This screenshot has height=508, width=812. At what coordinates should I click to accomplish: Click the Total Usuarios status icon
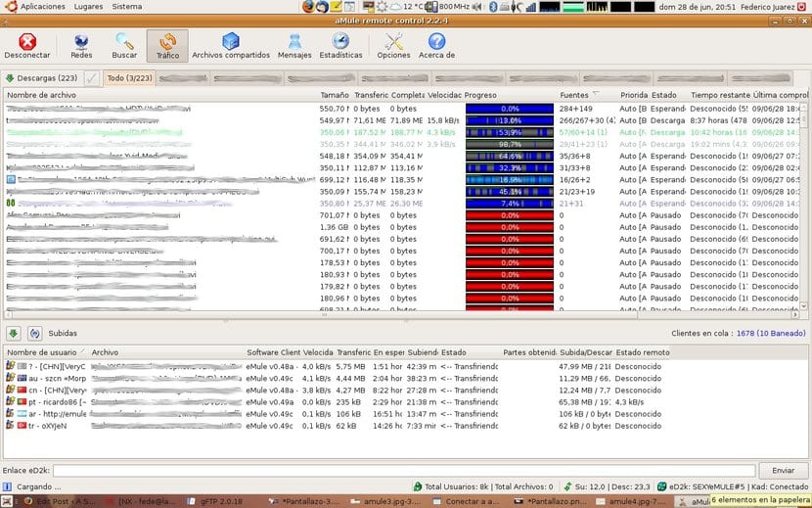pos(418,486)
